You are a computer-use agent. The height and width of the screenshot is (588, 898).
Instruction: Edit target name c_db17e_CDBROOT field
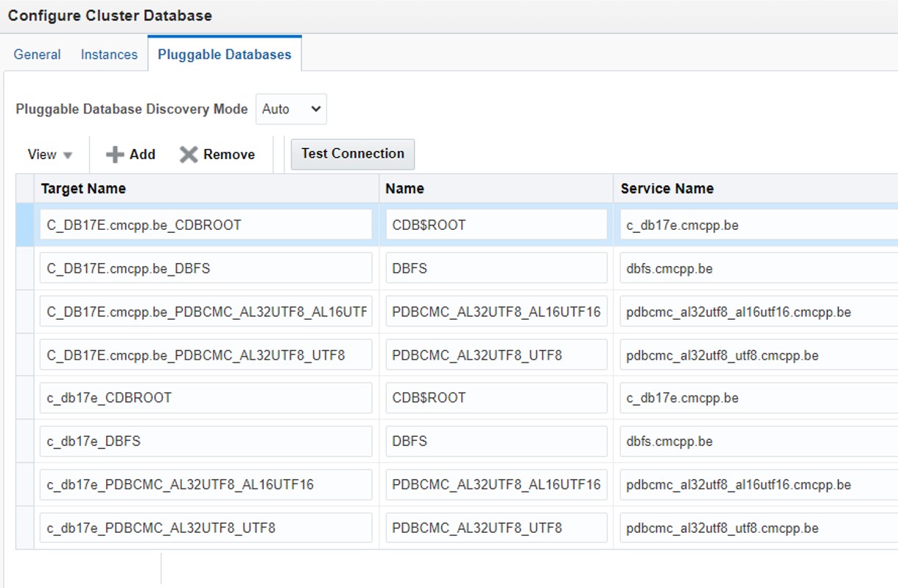tap(206, 398)
